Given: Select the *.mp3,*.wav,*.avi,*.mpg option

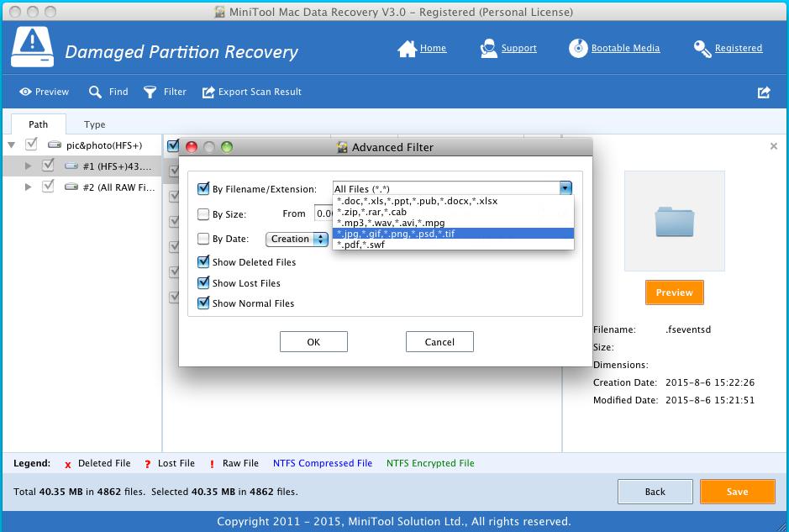Looking at the screenshot, I should [453, 223].
